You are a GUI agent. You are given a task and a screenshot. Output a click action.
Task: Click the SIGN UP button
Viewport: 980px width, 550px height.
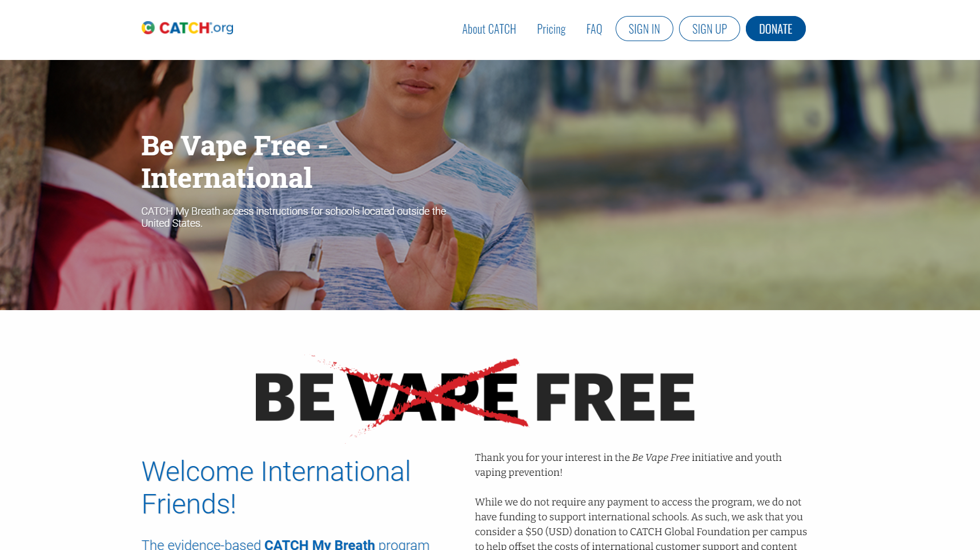pos(709,29)
